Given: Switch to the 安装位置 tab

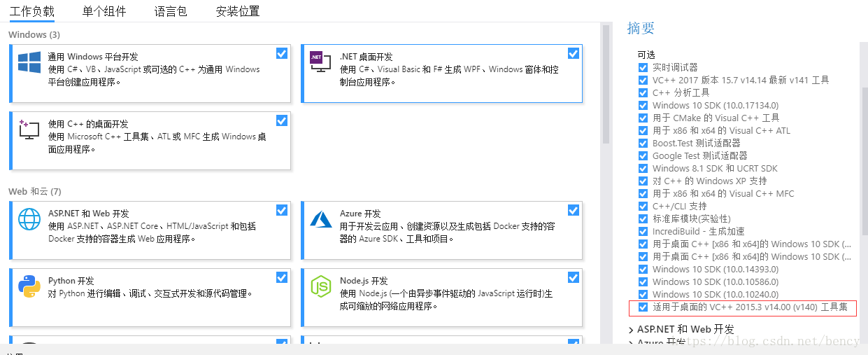Looking at the screenshot, I should (238, 11).
